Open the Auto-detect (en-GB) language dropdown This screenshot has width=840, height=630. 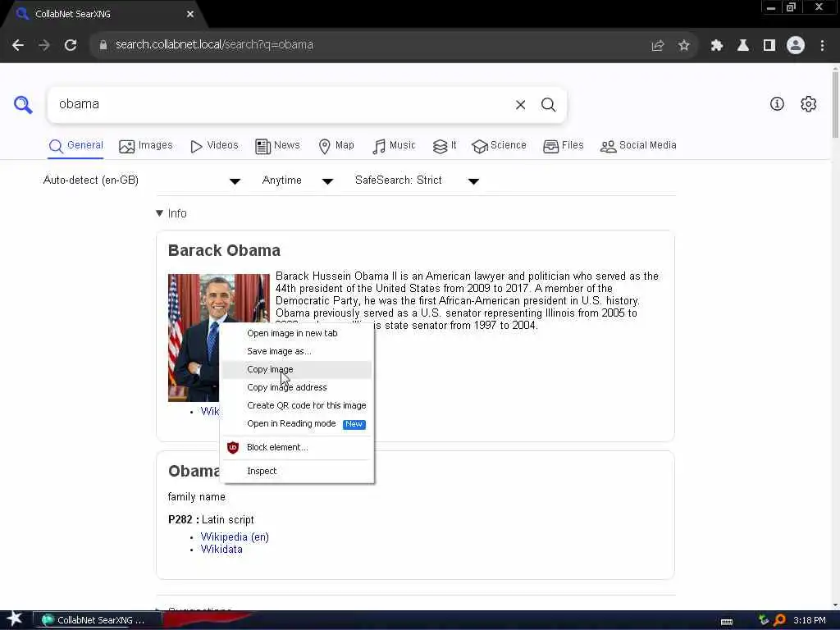[141, 180]
